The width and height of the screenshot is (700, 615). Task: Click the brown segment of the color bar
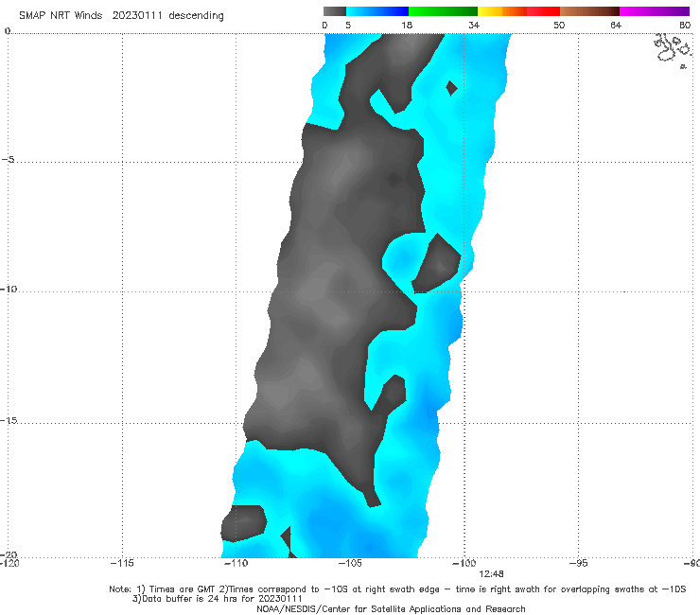point(589,11)
